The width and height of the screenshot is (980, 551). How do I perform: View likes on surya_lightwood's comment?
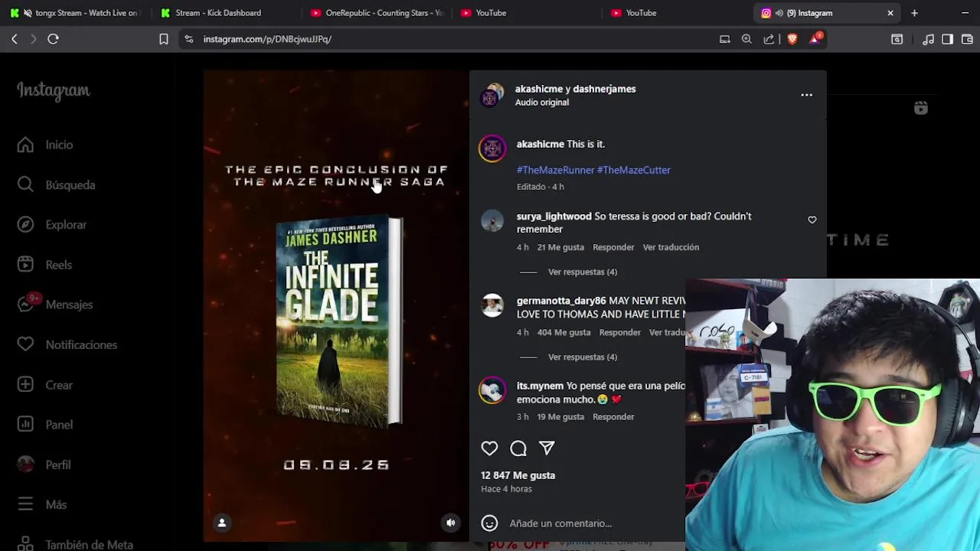click(x=560, y=247)
